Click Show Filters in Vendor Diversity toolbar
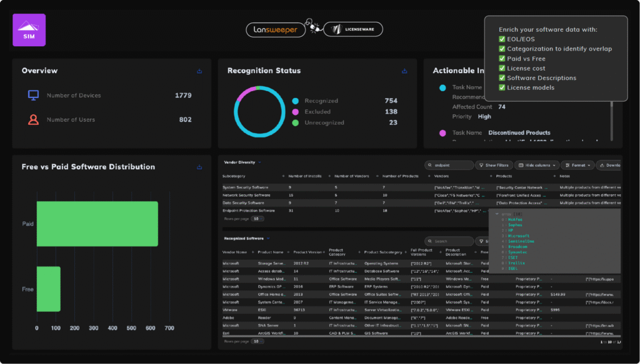This screenshot has width=640, height=364. (x=494, y=165)
